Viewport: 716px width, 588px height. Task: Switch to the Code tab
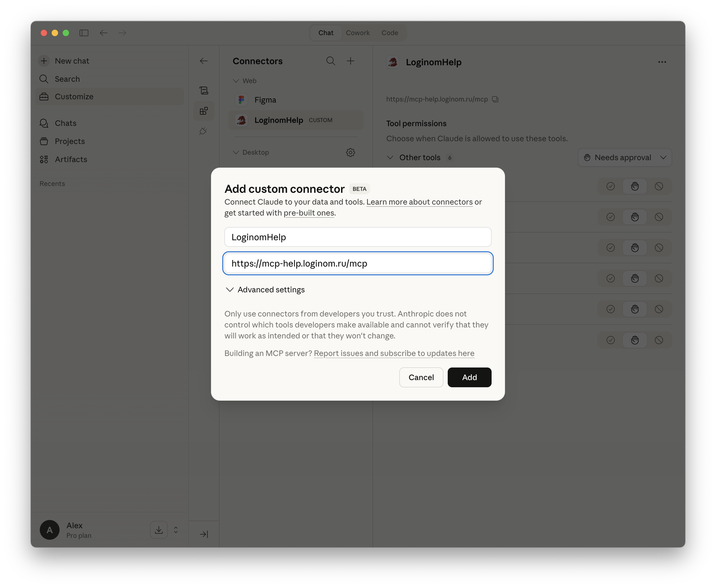point(390,33)
